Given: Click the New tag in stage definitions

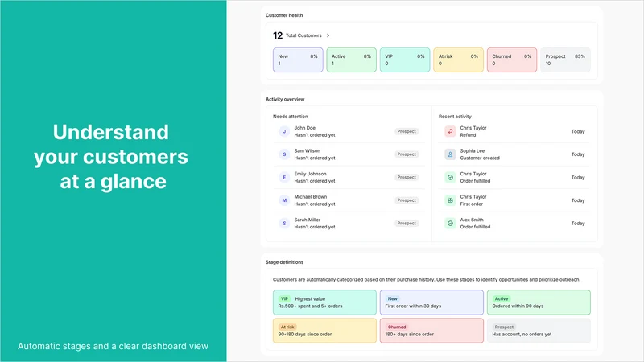Looking at the screenshot, I should 393,298.
